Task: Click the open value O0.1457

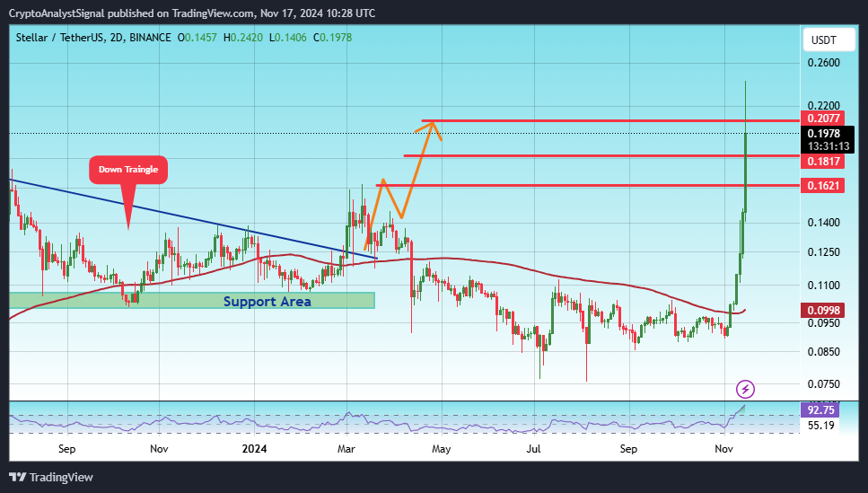Action: 197,38
